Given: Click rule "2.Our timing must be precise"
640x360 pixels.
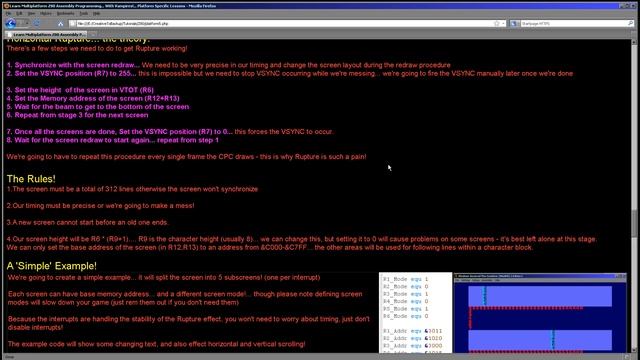Looking at the screenshot, I should (x=100, y=206).
